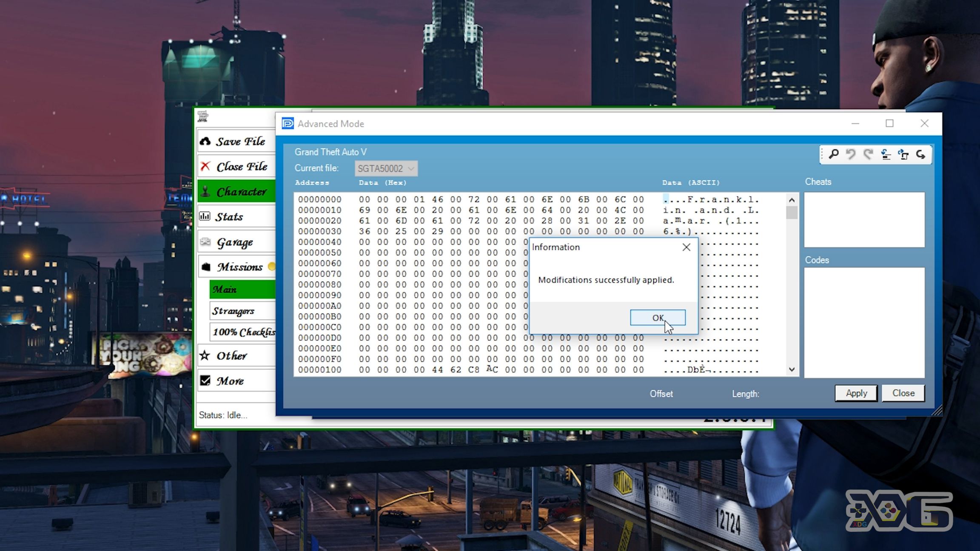Click ASCII text 'a.m.a.r. .(.1...'
Screen dimensions: 980x551
[x=711, y=221]
